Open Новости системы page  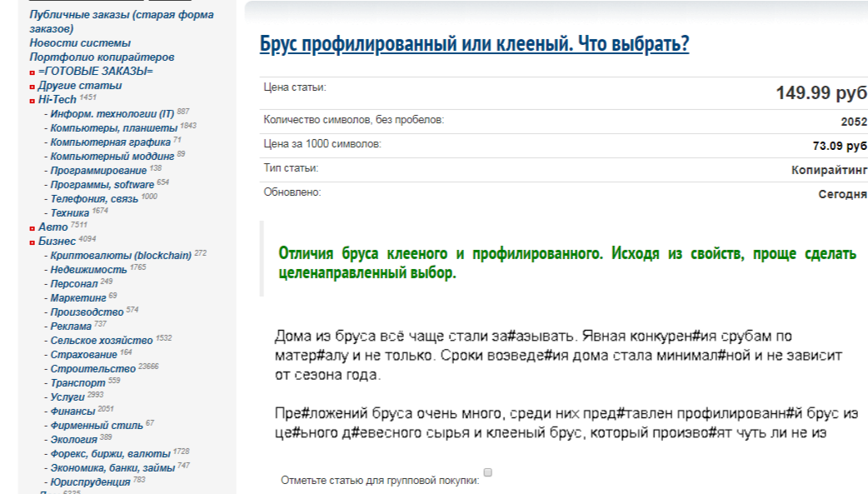point(80,41)
